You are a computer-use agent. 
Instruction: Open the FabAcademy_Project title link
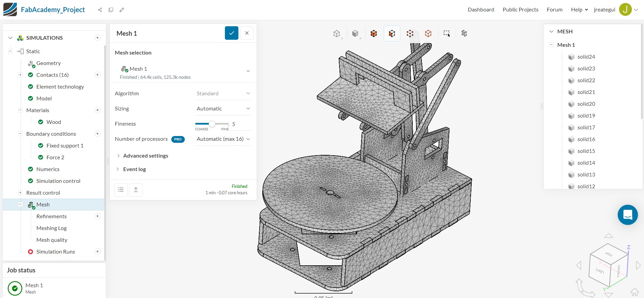point(53,9)
